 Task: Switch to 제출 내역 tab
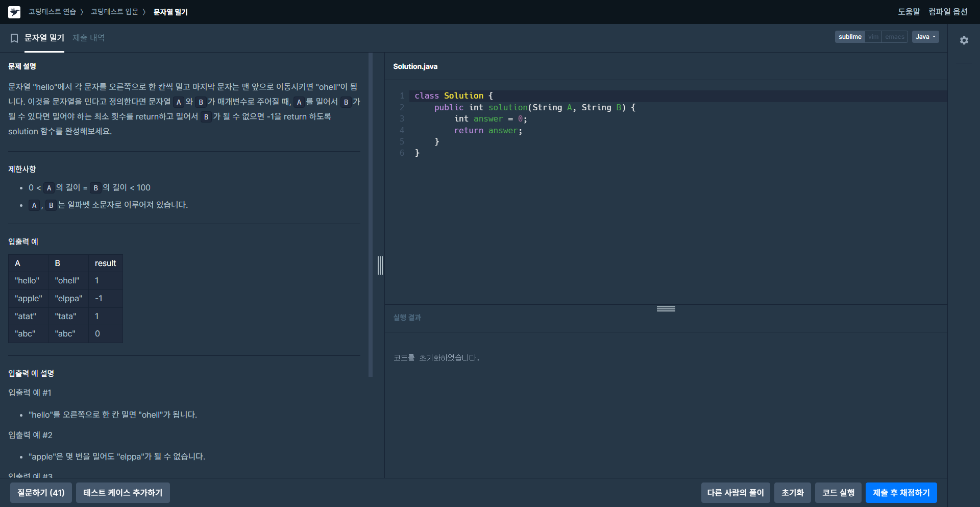(x=88, y=38)
